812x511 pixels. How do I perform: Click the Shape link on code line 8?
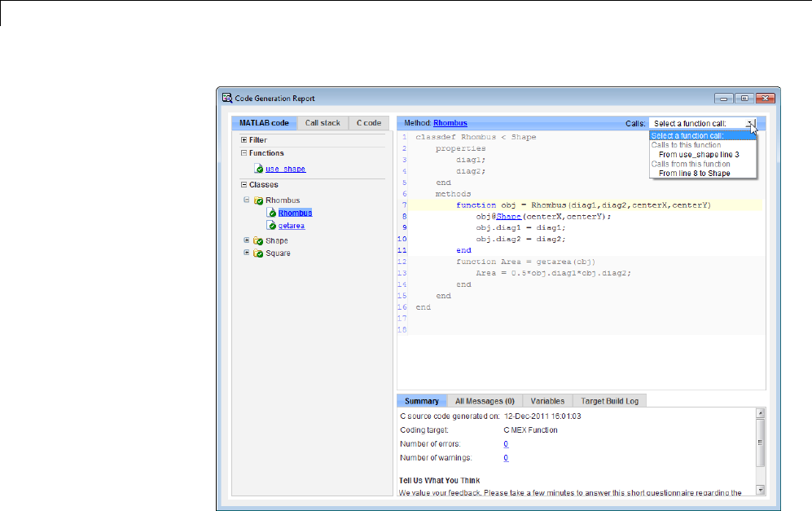point(508,216)
